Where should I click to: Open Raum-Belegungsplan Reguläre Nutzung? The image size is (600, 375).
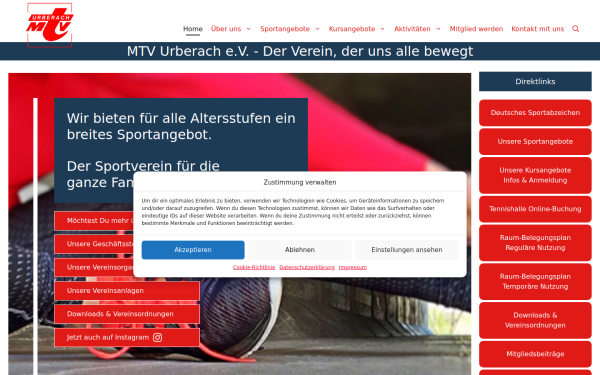click(x=535, y=243)
